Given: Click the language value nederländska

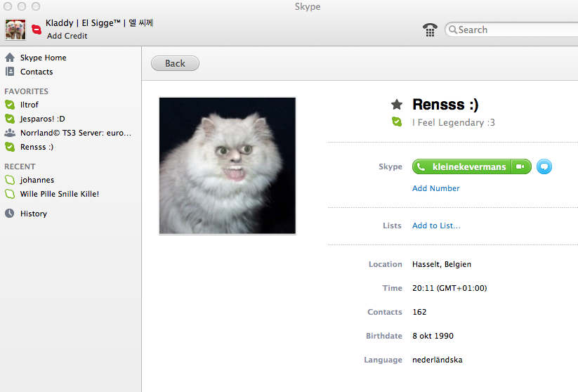Looking at the screenshot, I should click(x=437, y=360).
